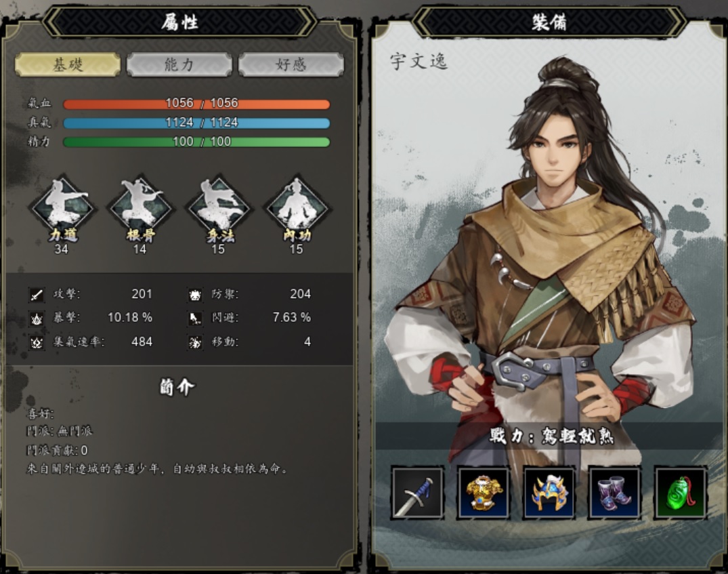This screenshot has width=728, height=574.
Task: Click the 攻擊 attack sword icon
Action: click(x=37, y=295)
